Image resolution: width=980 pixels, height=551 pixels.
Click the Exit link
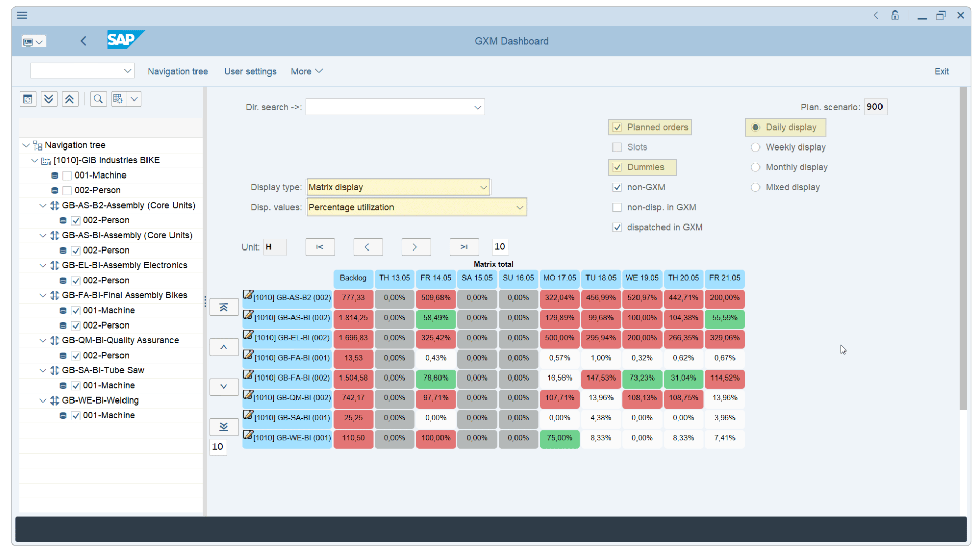click(942, 71)
